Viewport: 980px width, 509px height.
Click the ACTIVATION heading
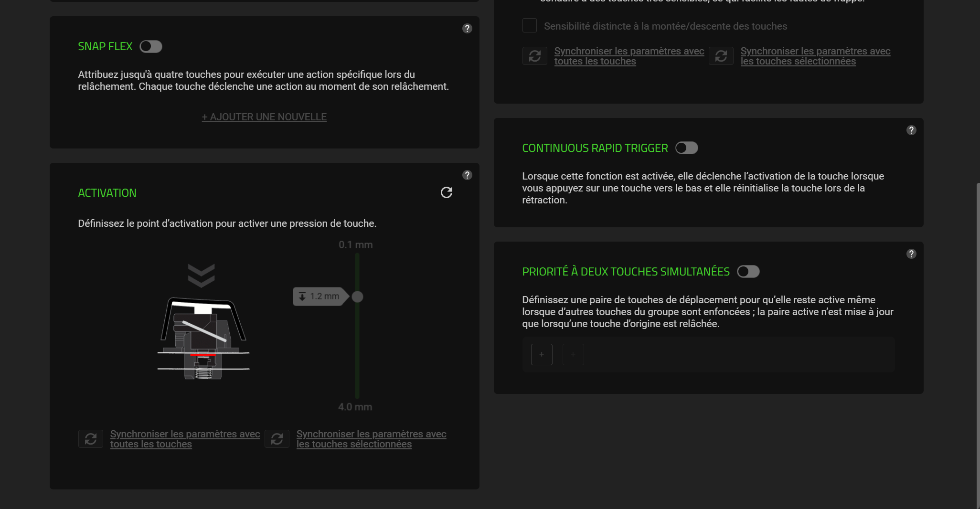coord(107,193)
